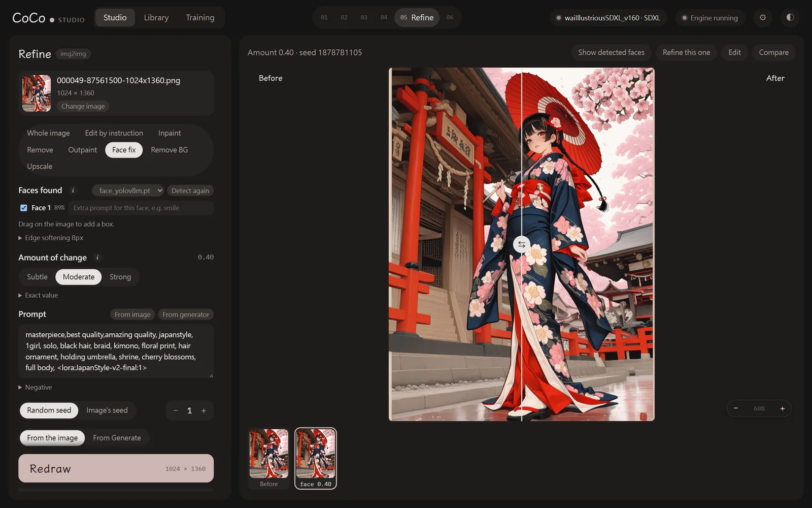This screenshot has height=508, width=812.
Task: Select the Before thumbnail
Action: (269, 458)
